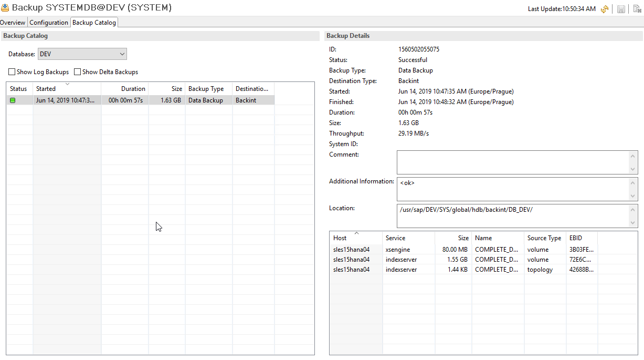The image size is (644, 360).
Task: Click the 29.19 MB/s throughput value
Action: click(x=414, y=133)
